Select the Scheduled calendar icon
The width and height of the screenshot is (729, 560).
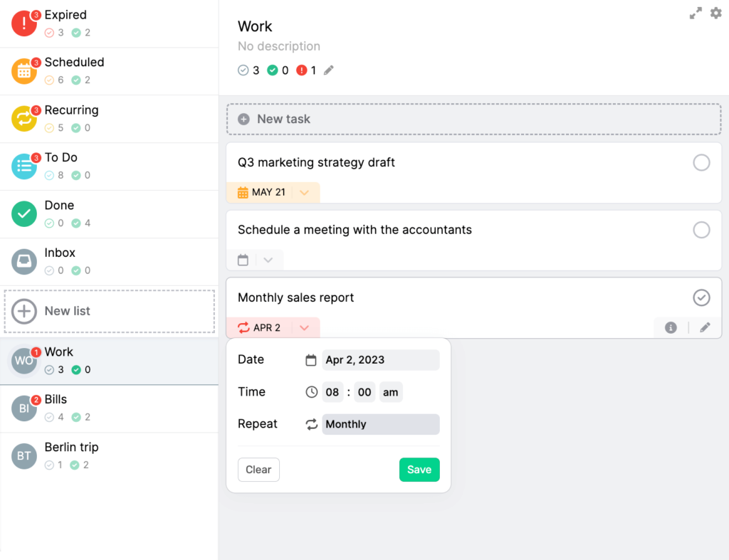pos(23,71)
